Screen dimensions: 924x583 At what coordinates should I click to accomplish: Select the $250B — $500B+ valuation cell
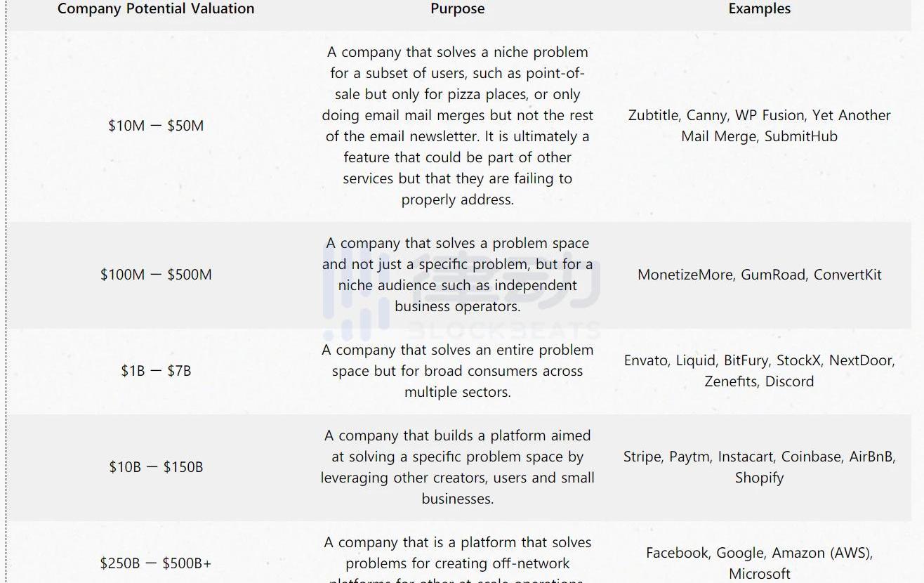(156, 563)
